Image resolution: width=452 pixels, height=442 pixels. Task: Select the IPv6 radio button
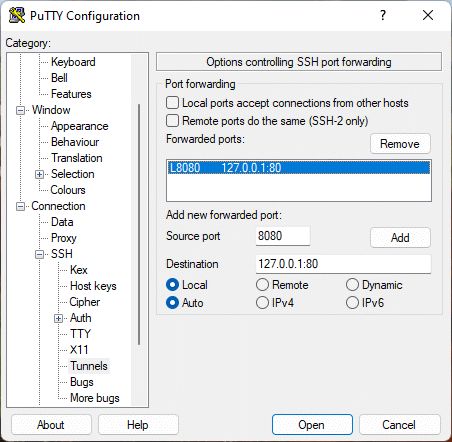[x=352, y=303]
